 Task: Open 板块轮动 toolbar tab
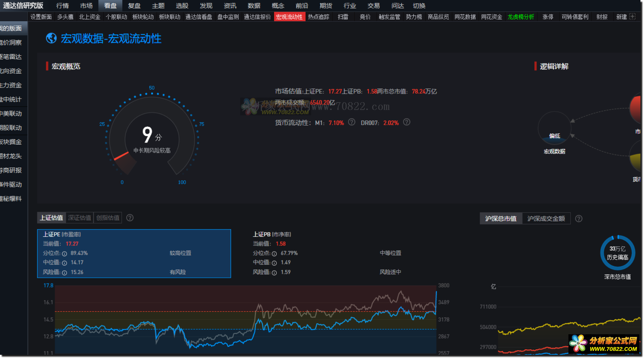[x=143, y=17]
